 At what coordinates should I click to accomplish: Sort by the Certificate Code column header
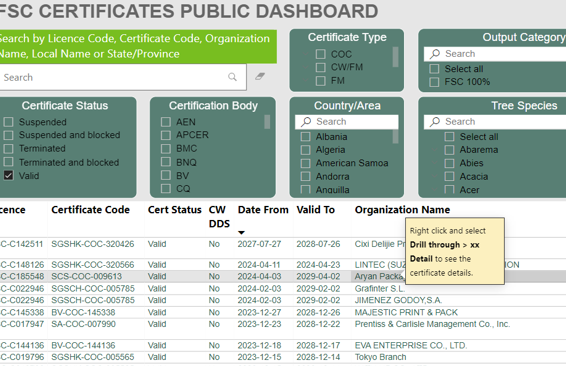(x=90, y=210)
